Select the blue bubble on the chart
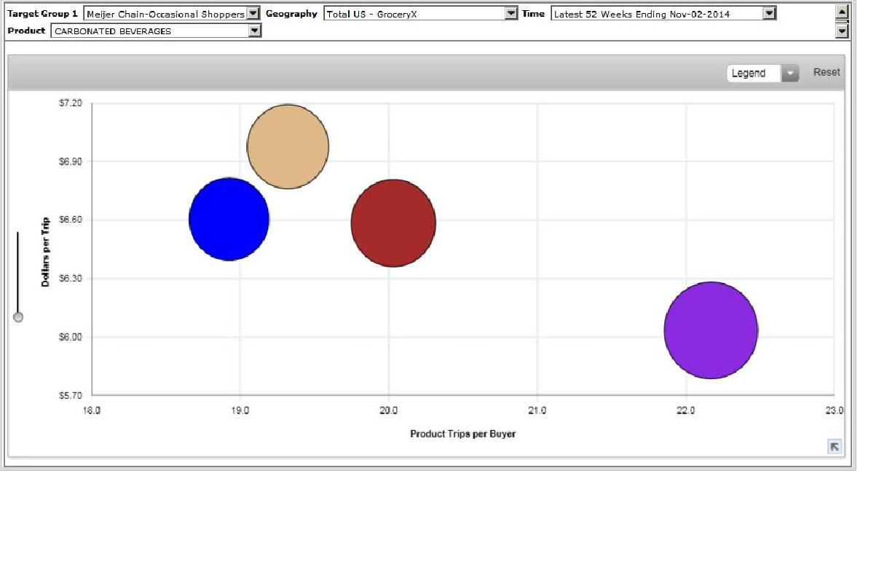The width and height of the screenshot is (887, 588). [x=229, y=219]
